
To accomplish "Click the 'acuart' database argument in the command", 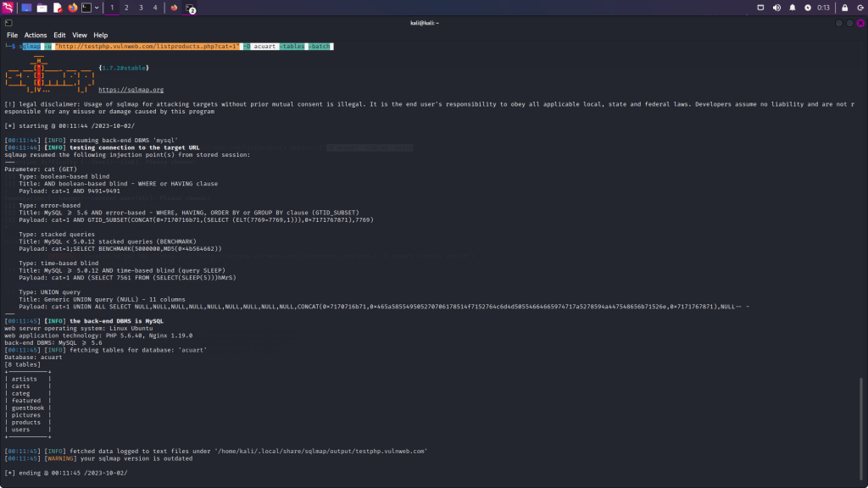I will coord(264,47).
